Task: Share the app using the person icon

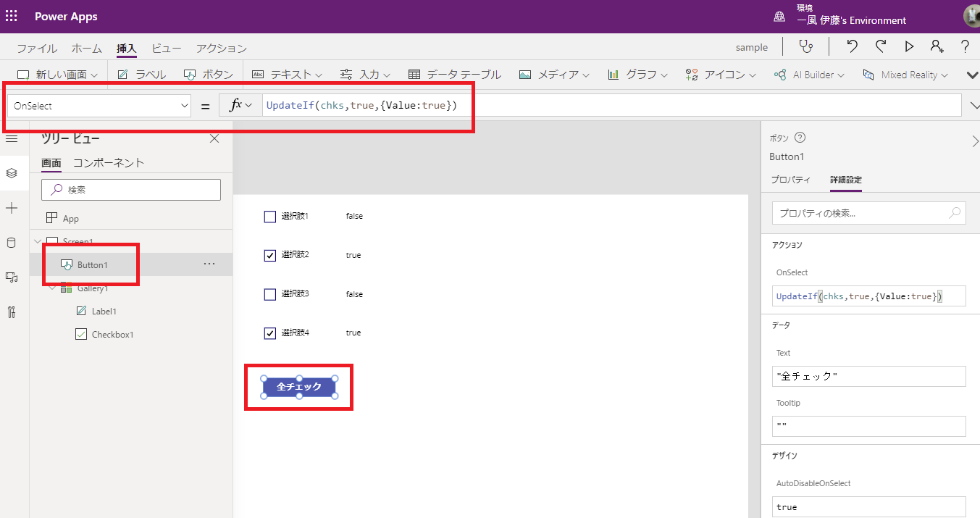Action: point(937,46)
